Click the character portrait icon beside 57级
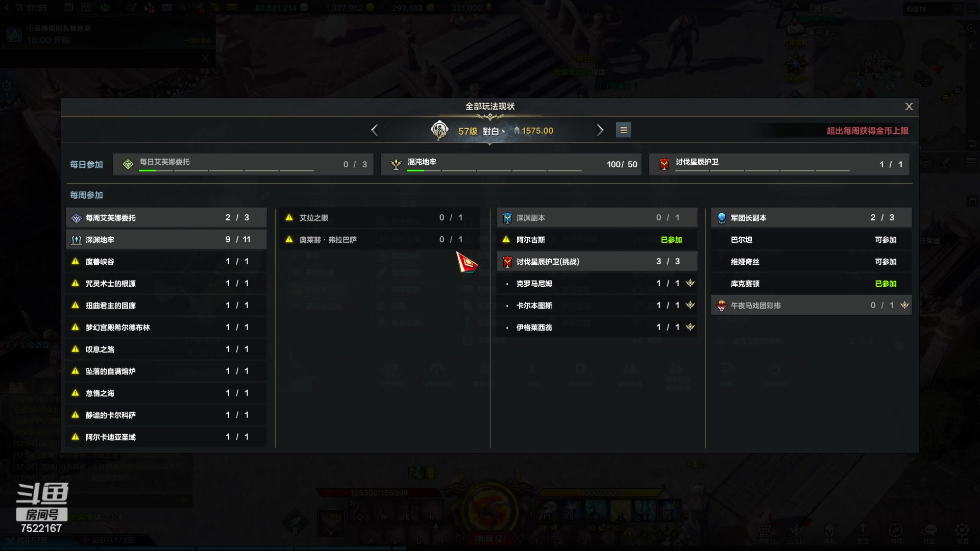 pyautogui.click(x=439, y=131)
